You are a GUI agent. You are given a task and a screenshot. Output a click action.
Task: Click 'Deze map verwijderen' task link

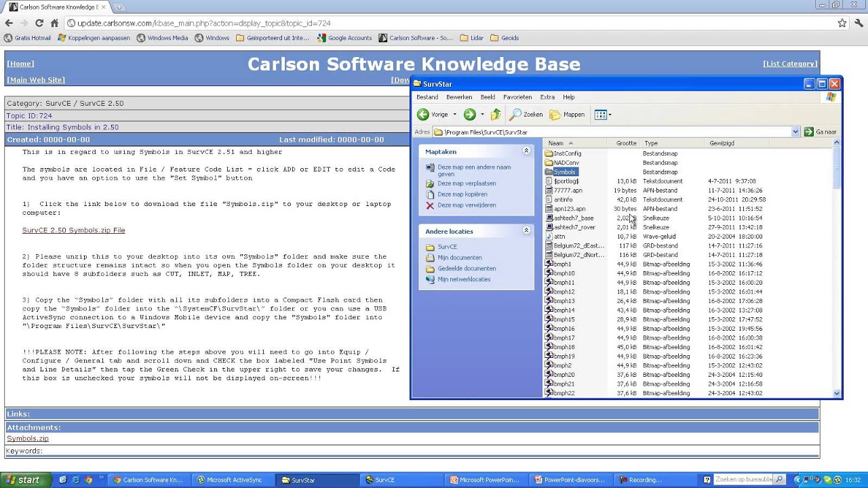click(x=467, y=205)
